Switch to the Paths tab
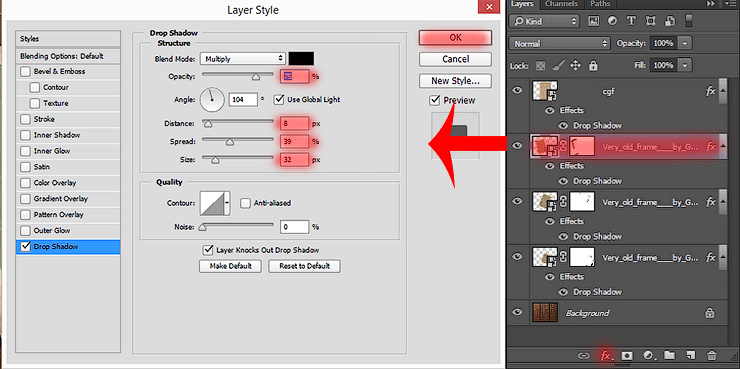This screenshot has width=740, height=369. point(601,4)
